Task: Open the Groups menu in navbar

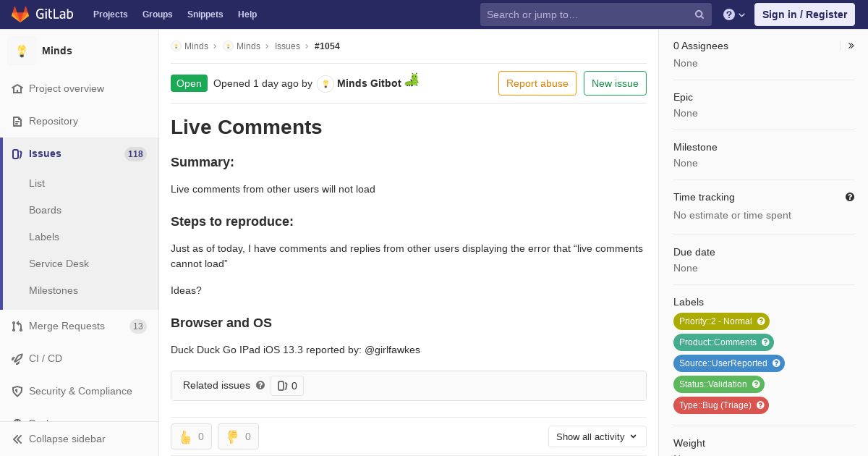Action: pos(158,14)
